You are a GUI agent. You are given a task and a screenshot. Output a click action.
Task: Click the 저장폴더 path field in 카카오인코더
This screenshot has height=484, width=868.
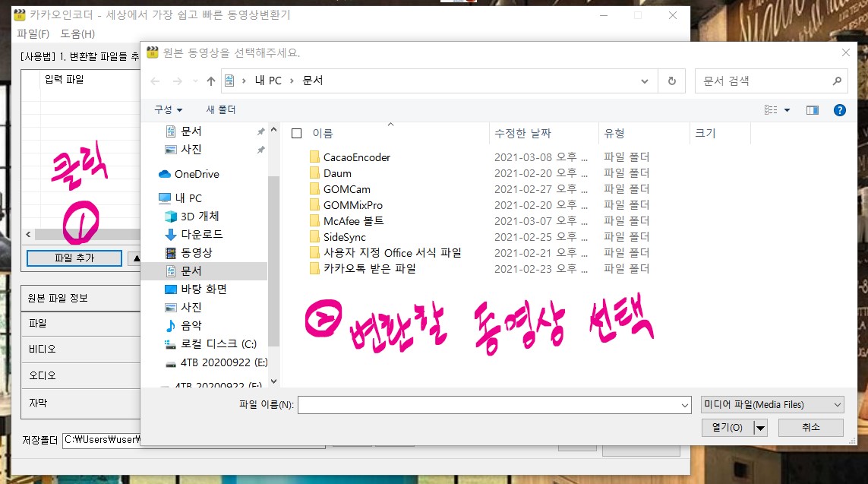tap(102, 440)
